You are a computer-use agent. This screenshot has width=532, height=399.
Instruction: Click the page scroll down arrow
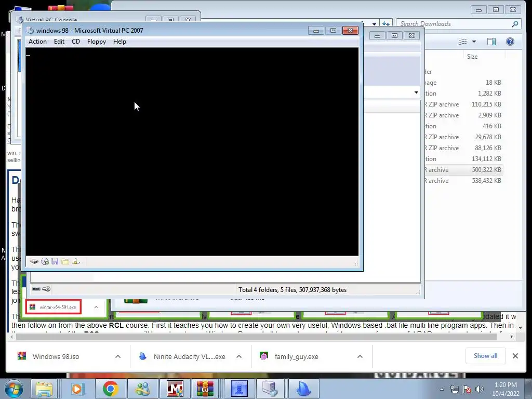pos(521,328)
